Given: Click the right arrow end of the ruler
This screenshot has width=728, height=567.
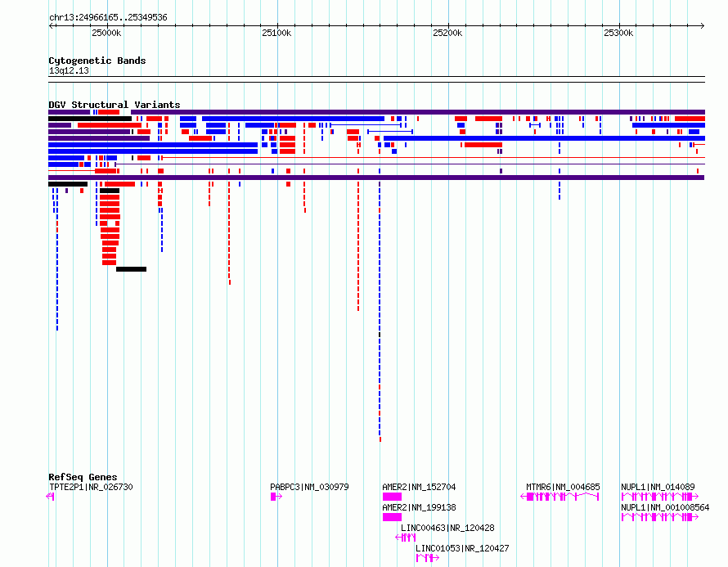Looking at the screenshot, I should pos(702,26).
